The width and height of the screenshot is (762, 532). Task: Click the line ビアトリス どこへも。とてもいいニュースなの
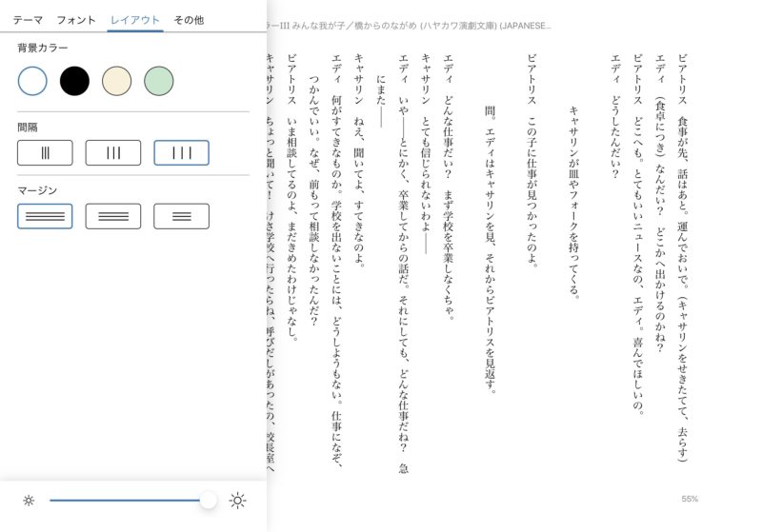[x=637, y=234]
